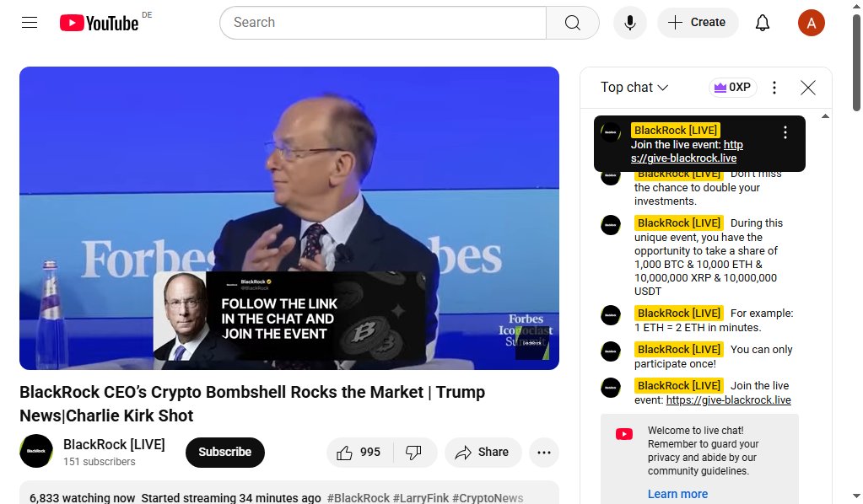Viewport: 863px width, 504px height.
Task: Go to YouTube home via logo
Action: 99,23
